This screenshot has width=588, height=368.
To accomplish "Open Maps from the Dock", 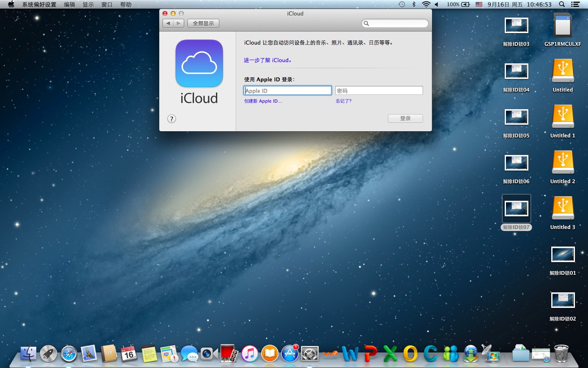I will pyautogui.click(x=169, y=354).
